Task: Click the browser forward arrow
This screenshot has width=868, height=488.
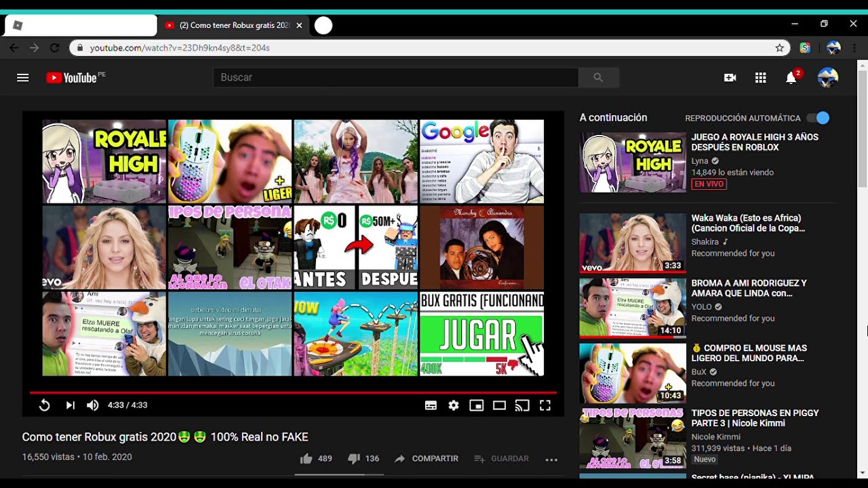Action: click(35, 48)
